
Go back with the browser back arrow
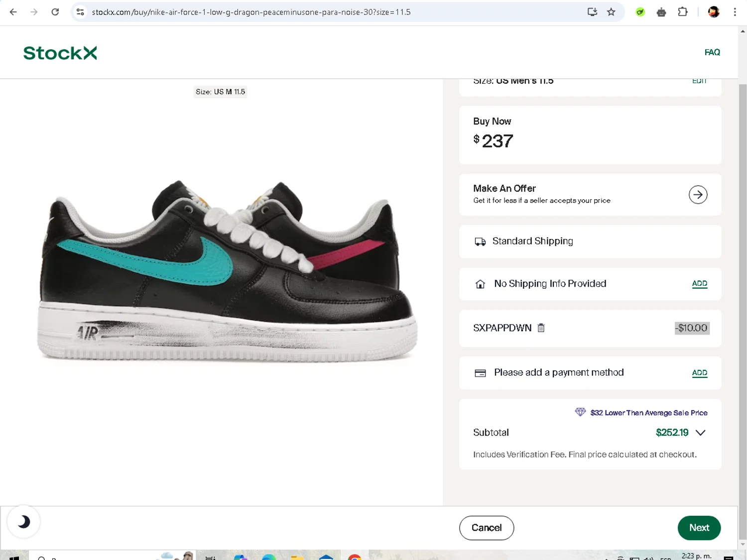(13, 12)
